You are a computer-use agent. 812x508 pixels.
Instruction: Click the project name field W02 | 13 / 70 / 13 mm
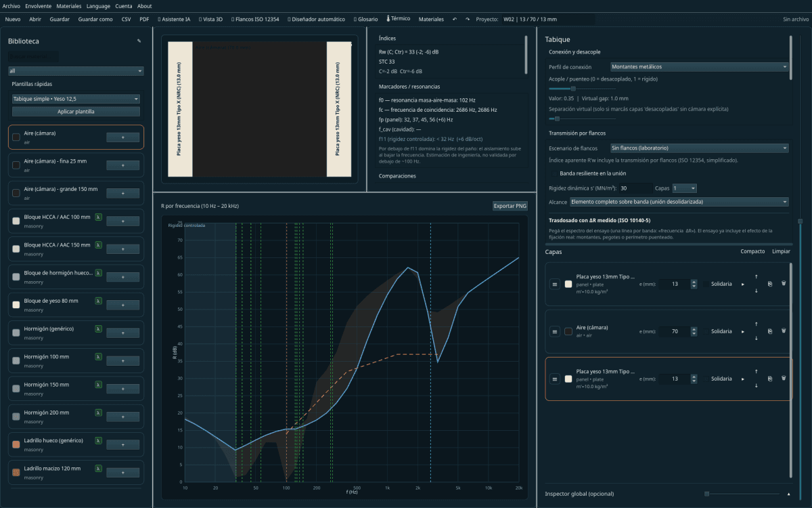tap(547, 19)
